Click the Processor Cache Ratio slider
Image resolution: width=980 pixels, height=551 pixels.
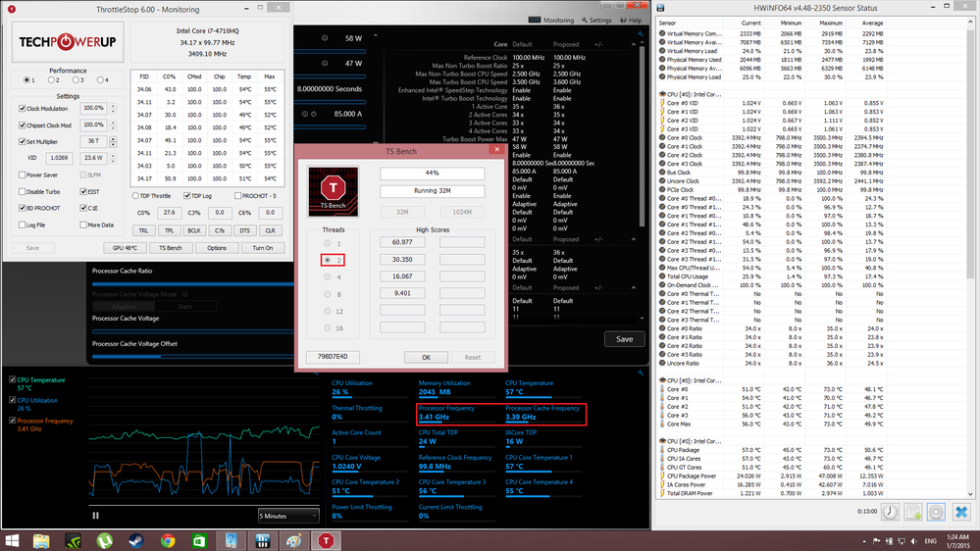coord(193,283)
